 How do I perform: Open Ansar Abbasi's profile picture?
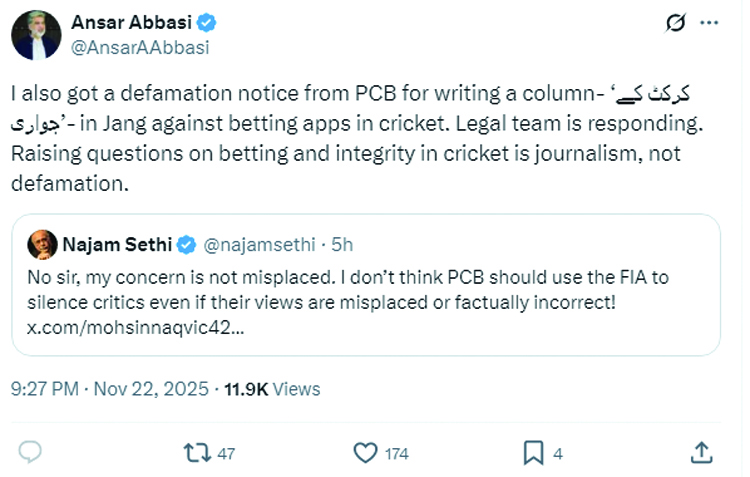tap(36, 35)
